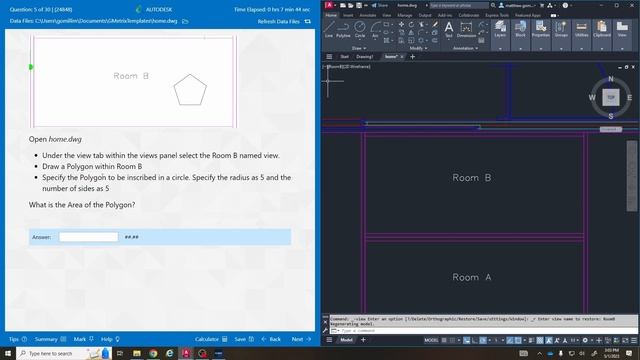Open the Windows Start menu
Screen dimensions: 640x360
coord(8,353)
